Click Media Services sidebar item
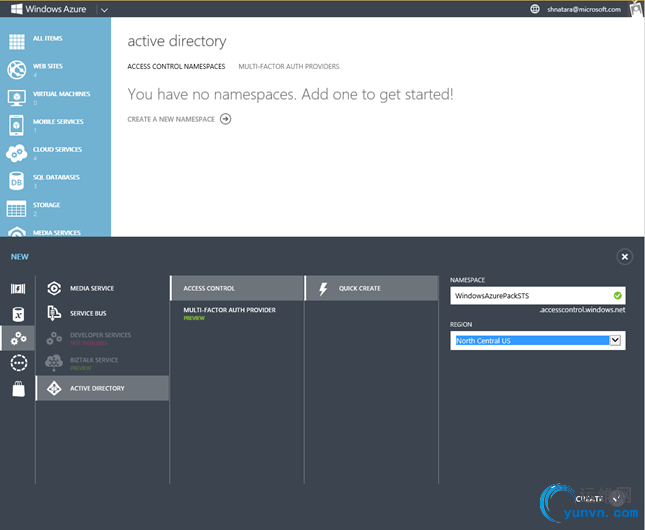Screen dimensions: 645x530 pyautogui.click(x=55, y=232)
